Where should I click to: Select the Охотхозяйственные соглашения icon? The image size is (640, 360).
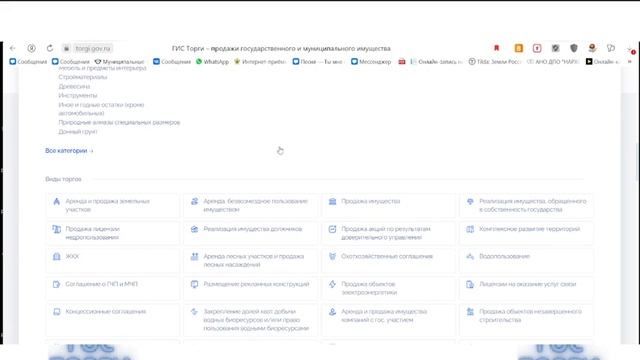pos(332,256)
